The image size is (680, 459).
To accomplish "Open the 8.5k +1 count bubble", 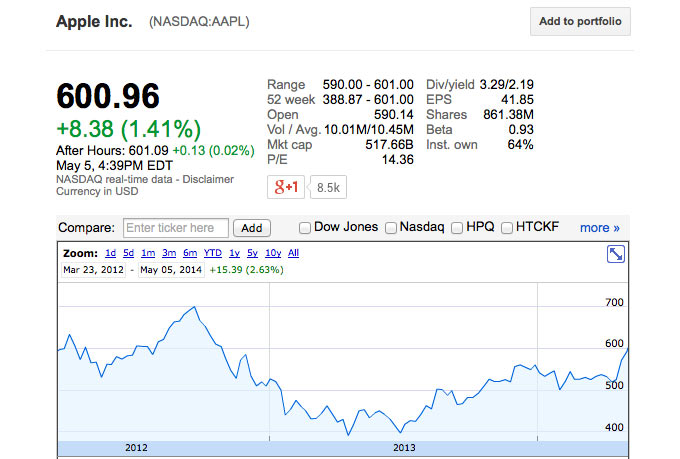I will pos(328,187).
